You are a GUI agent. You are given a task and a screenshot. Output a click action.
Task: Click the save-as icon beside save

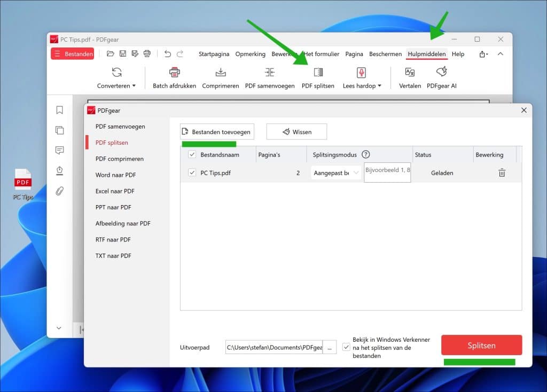[x=135, y=54]
